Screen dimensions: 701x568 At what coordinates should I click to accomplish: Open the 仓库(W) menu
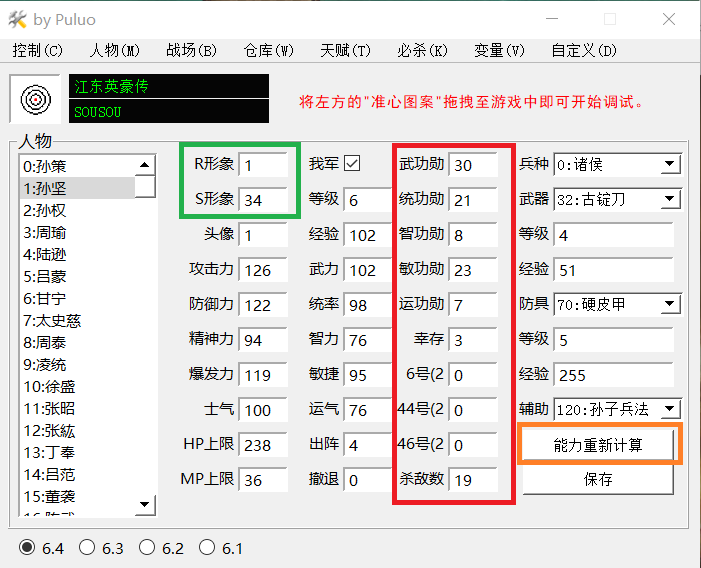(x=268, y=50)
